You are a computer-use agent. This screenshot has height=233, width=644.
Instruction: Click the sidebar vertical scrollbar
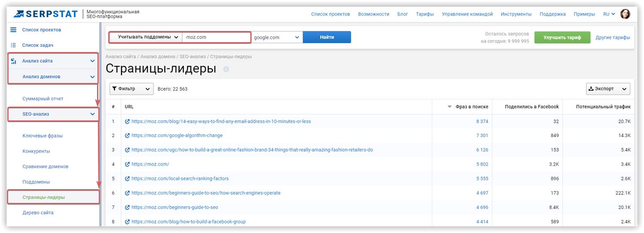pos(100,125)
